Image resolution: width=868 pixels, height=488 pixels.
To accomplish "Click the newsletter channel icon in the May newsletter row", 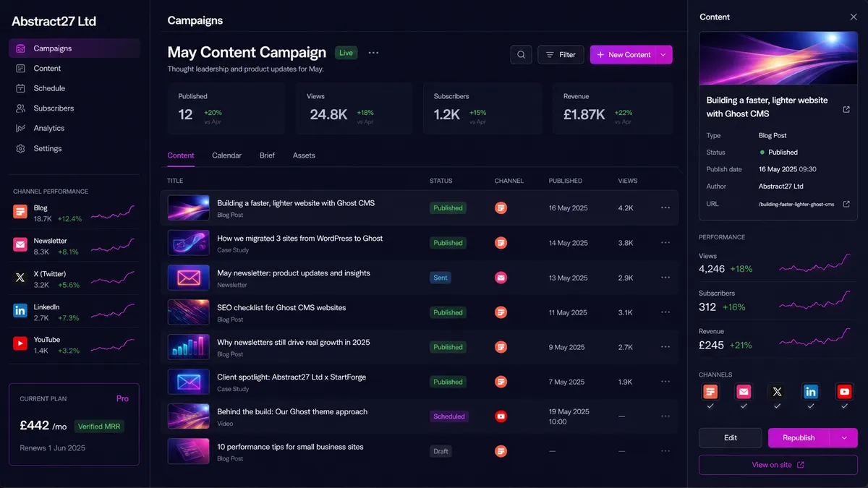I will [501, 278].
